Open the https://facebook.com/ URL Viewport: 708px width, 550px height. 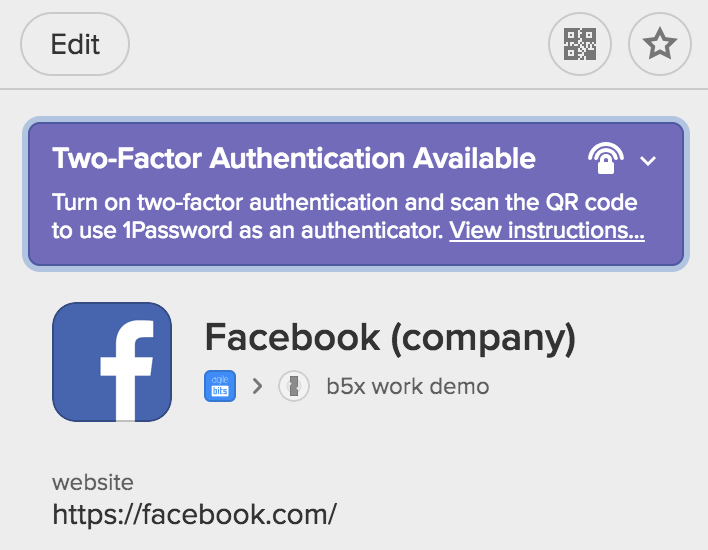click(195, 514)
